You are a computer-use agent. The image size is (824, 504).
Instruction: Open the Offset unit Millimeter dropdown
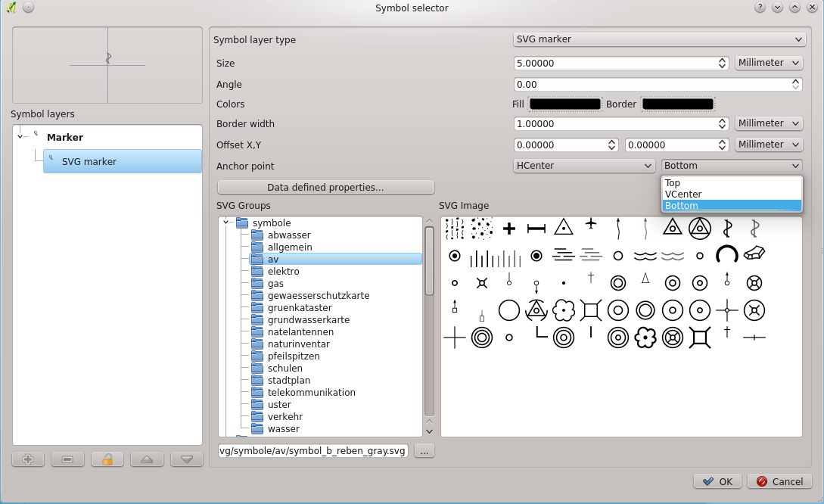coord(769,145)
